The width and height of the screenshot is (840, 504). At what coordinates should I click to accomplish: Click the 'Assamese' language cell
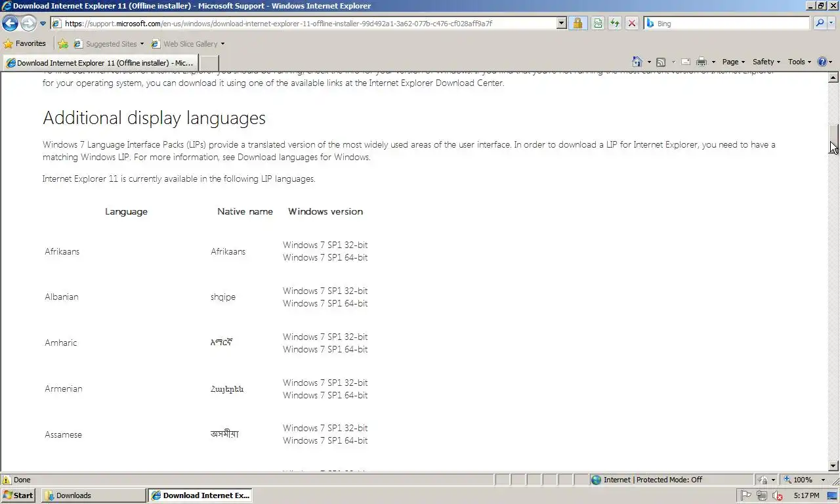point(63,434)
